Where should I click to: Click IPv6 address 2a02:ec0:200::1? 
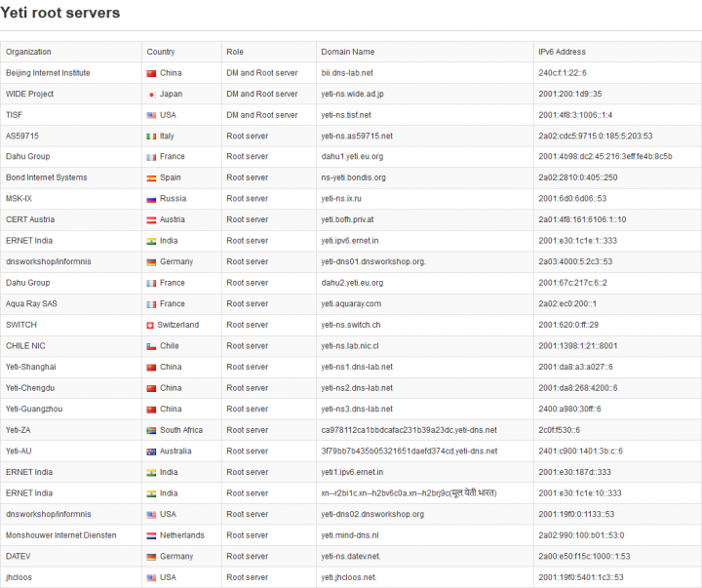tap(567, 304)
